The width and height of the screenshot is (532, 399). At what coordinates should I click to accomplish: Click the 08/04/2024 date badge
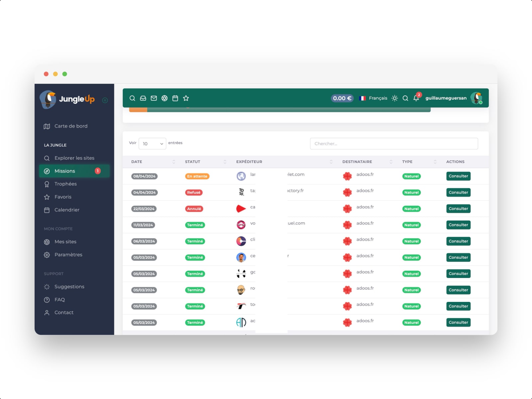coord(144,176)
